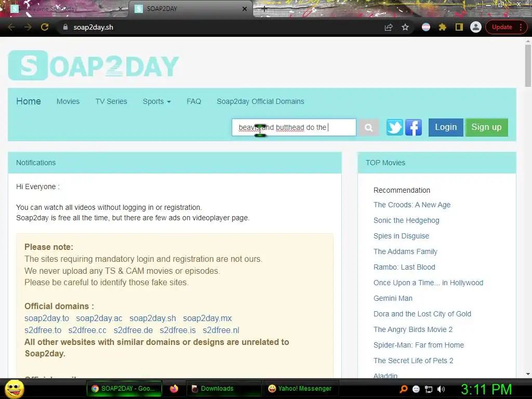Open the TV Series nav item
The image size is (532, 399).
[111, 101]
